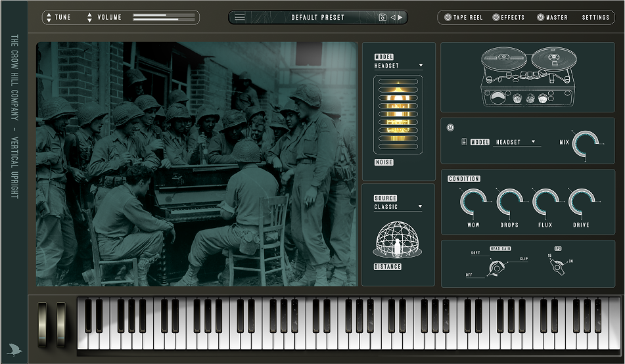This screenshot has height=364, width=625.
Task: Click the Flux knob
Action: [545, 201]
